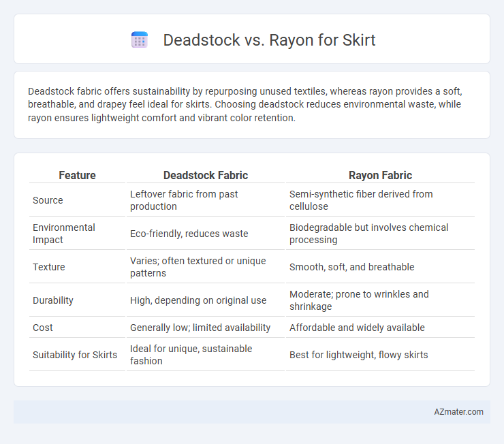Click the 'Cost' row label
This screenshot has height=444, width=504.
(43, 328)
